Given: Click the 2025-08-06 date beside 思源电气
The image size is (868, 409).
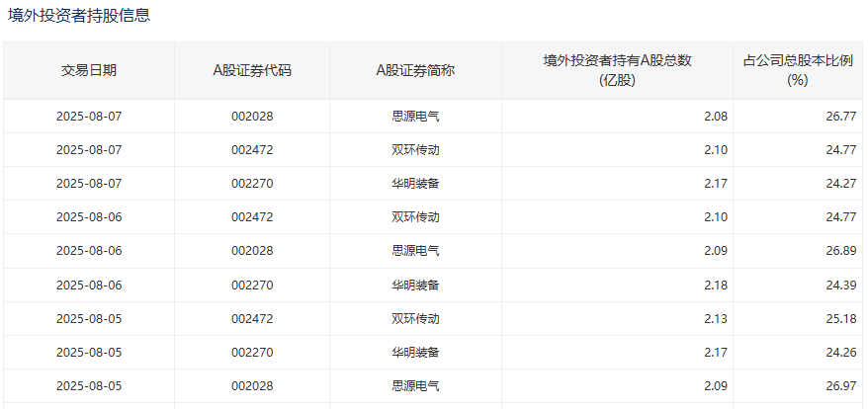Looking at the screenshot, I should click(x=89, y=251).
